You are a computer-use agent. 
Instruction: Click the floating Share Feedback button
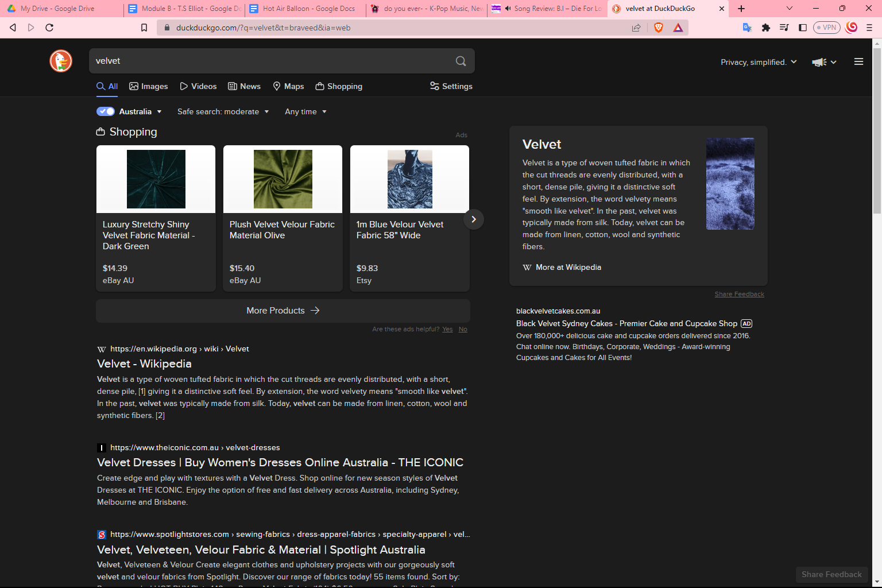click(831, 574)
